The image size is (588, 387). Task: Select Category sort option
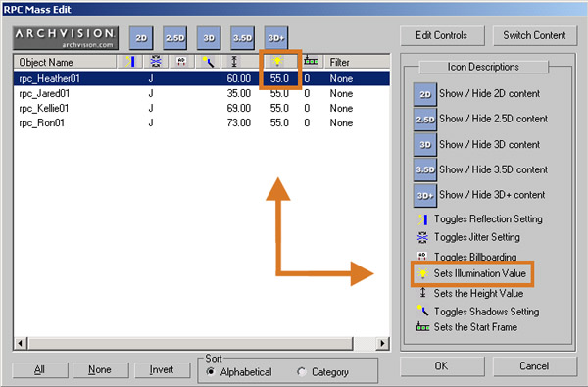[322, 372]
